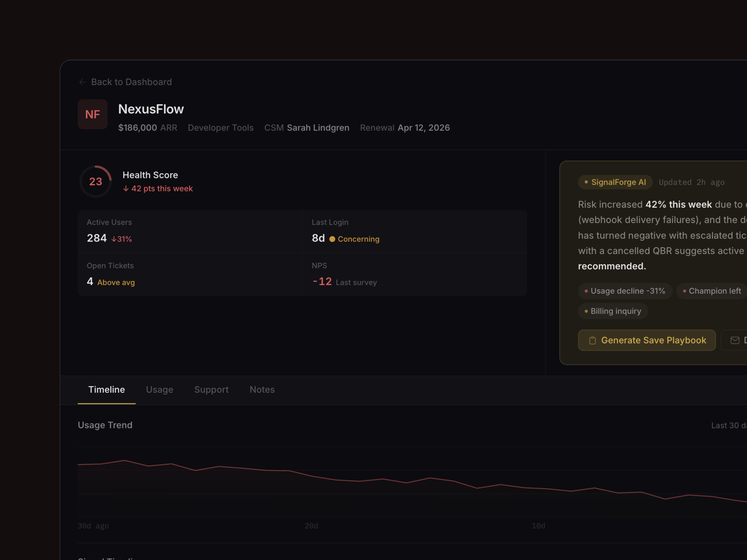The width and height of the screenshot is (747, 560).
Task: Select the Timeline tab
Action: pos(106,390)
